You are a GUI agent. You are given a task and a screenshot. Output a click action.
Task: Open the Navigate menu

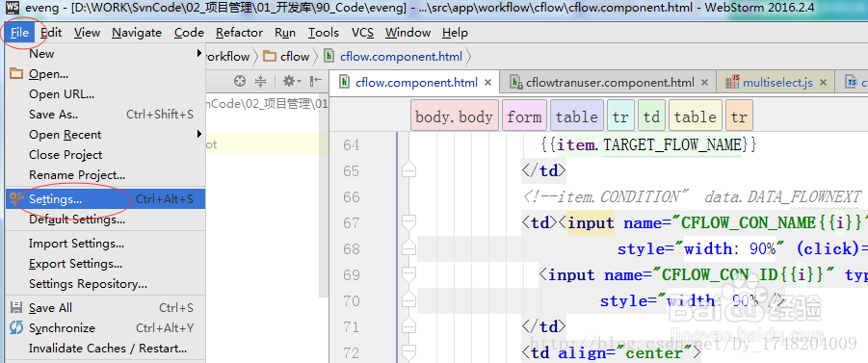137,33
